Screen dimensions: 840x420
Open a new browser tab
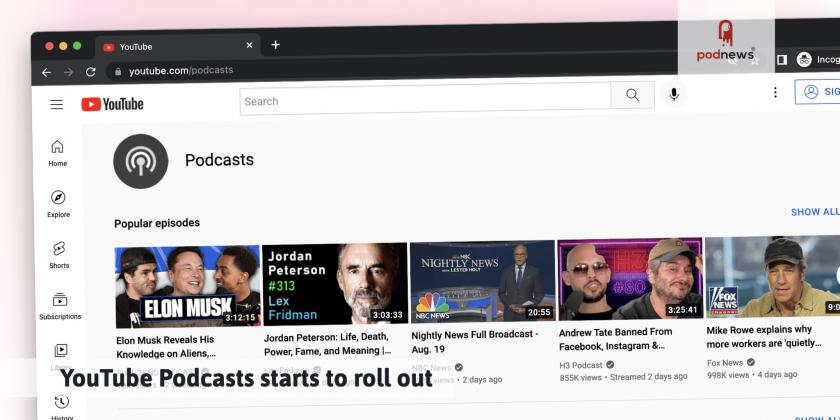[275, 44]
